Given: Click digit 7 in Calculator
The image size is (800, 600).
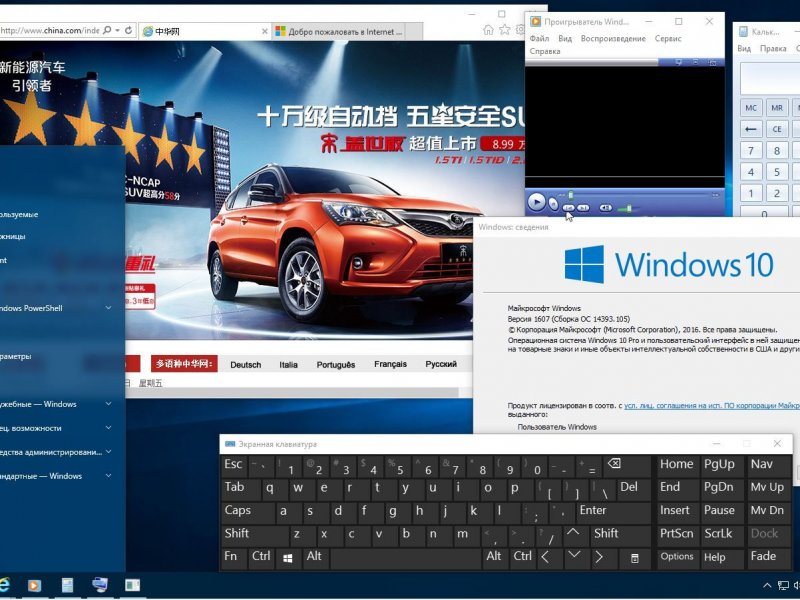Looking at the screenshot, I should (751, 151).
